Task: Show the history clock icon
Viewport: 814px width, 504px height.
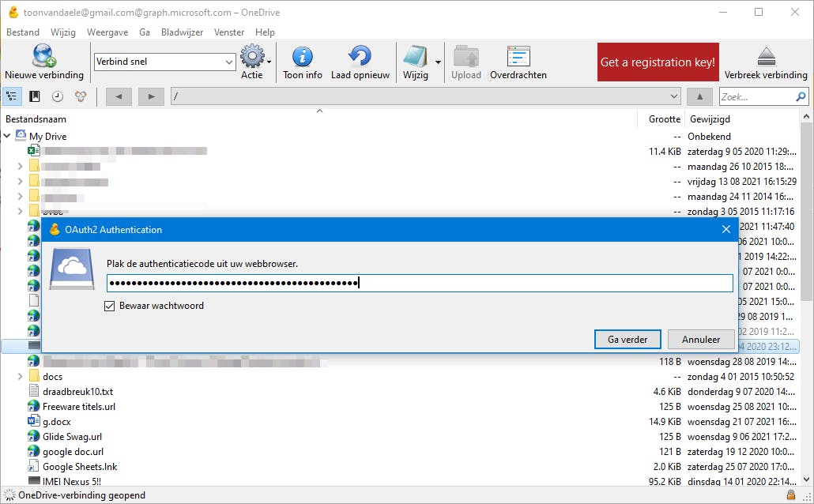Action: pyautogui.click(x=58, y=96)
